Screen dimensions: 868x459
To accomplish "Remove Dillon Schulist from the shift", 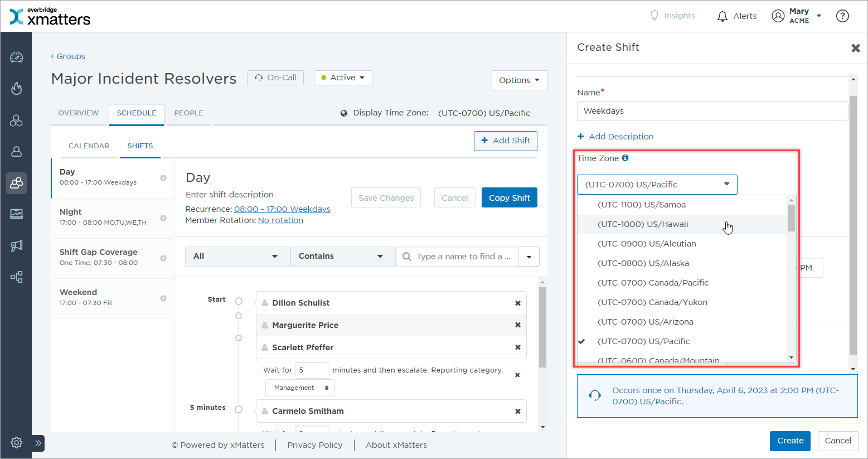I will pyautogui.click(x=518, y=303).
